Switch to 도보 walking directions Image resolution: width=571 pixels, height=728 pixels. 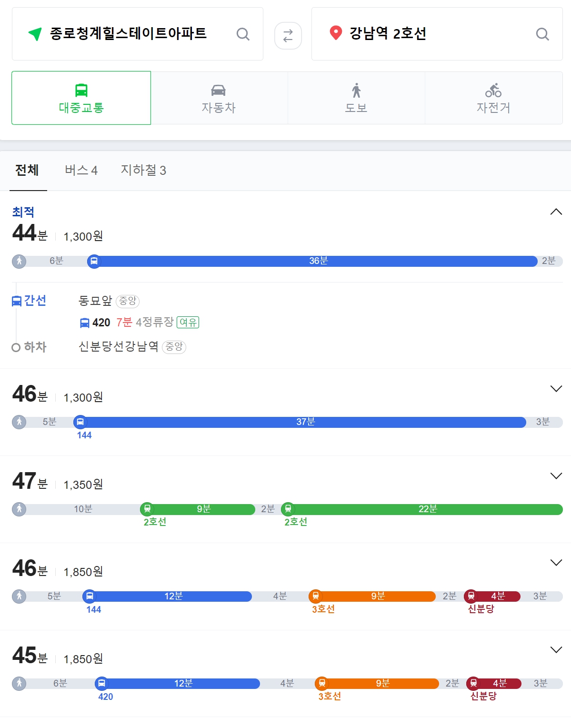356,98
